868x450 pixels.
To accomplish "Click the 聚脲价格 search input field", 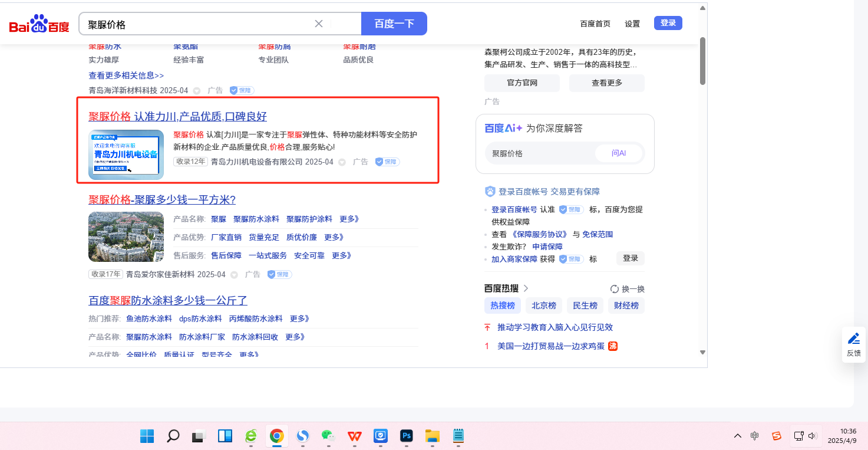I will [x=200, y=24].
